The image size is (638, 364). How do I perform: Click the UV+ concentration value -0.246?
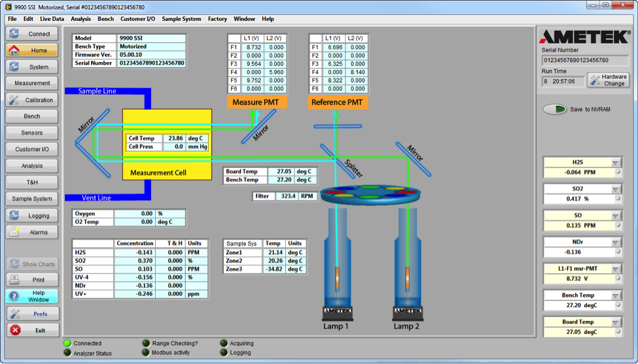coord(134,293)
